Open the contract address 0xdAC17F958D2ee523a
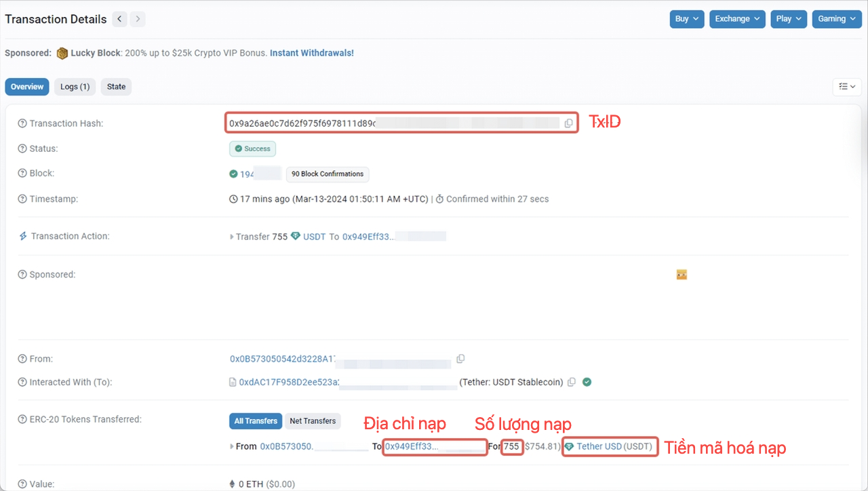Viewport: 868px width, 491px height. tap(289, 382)
